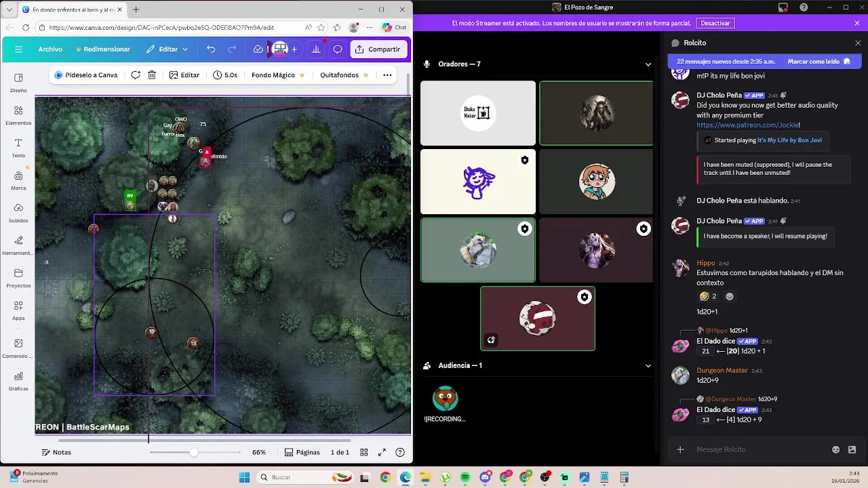Open the Elementos panel in Canva sidebar
868x488 pixels.
tap(18, 115)
